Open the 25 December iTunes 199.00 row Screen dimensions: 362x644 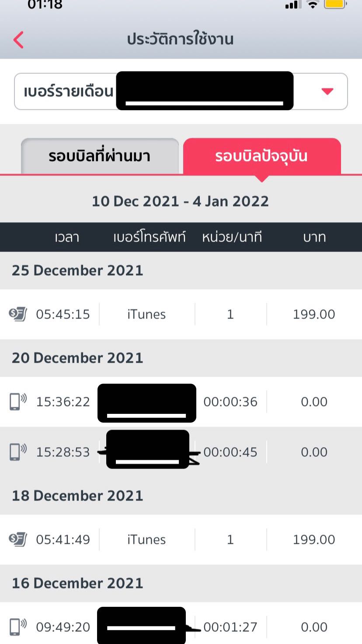point(181,314)
